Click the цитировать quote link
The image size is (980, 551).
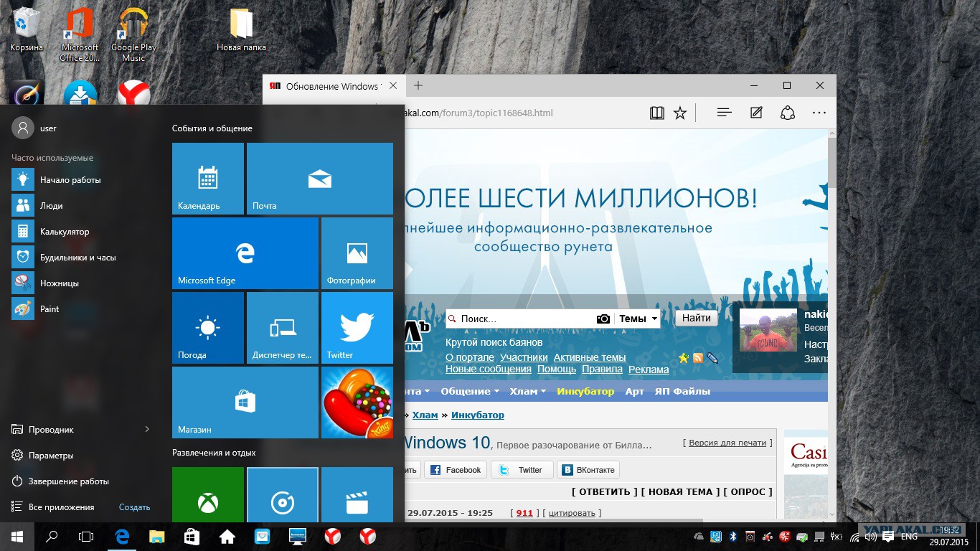pos(572,513)
